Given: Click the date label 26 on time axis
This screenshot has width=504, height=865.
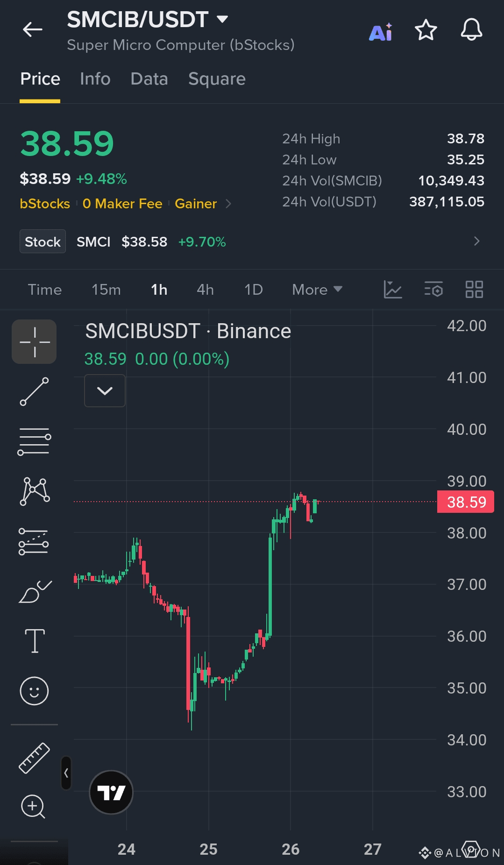Looking at the screenshot, I should pos(291,849).
